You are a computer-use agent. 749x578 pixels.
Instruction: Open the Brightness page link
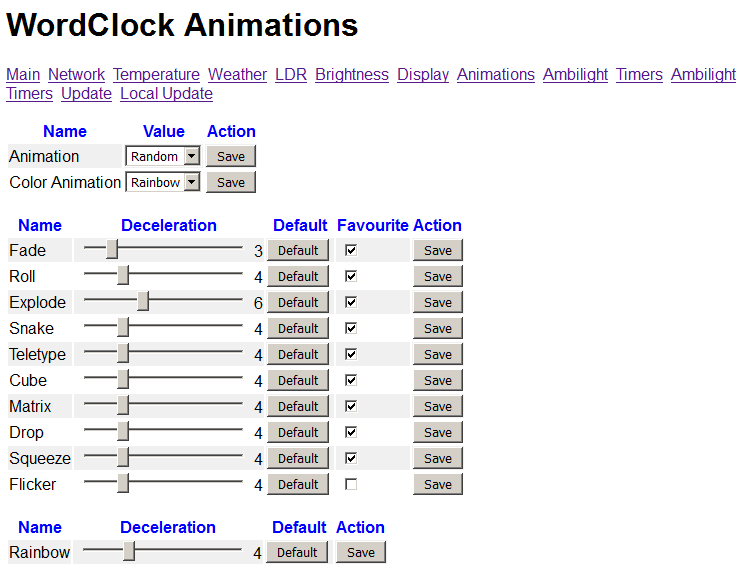point(352,75)
